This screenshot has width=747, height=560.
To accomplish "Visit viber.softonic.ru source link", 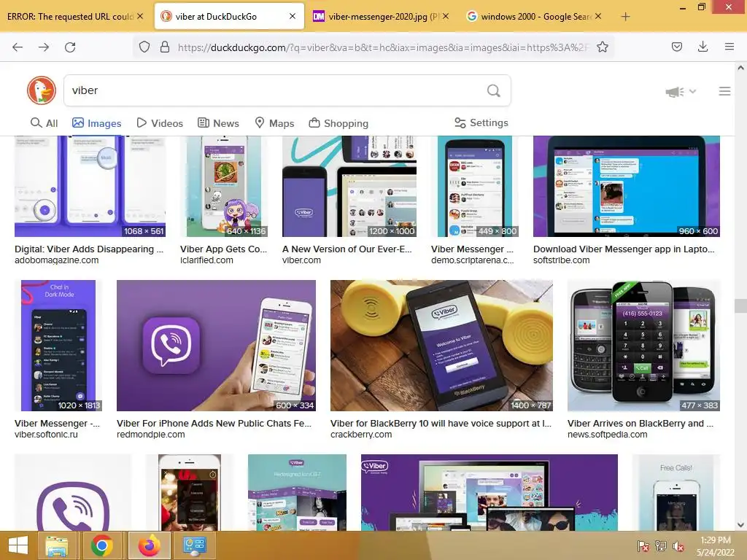I will (46, 435).
